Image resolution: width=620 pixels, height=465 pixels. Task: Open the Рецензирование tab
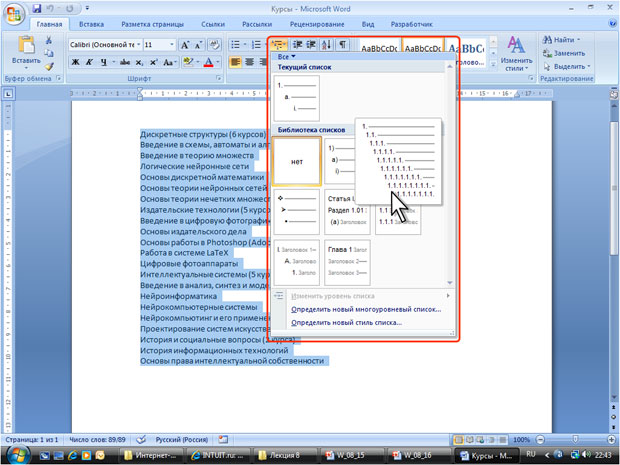pyautogui.click(x=317, y=24)
